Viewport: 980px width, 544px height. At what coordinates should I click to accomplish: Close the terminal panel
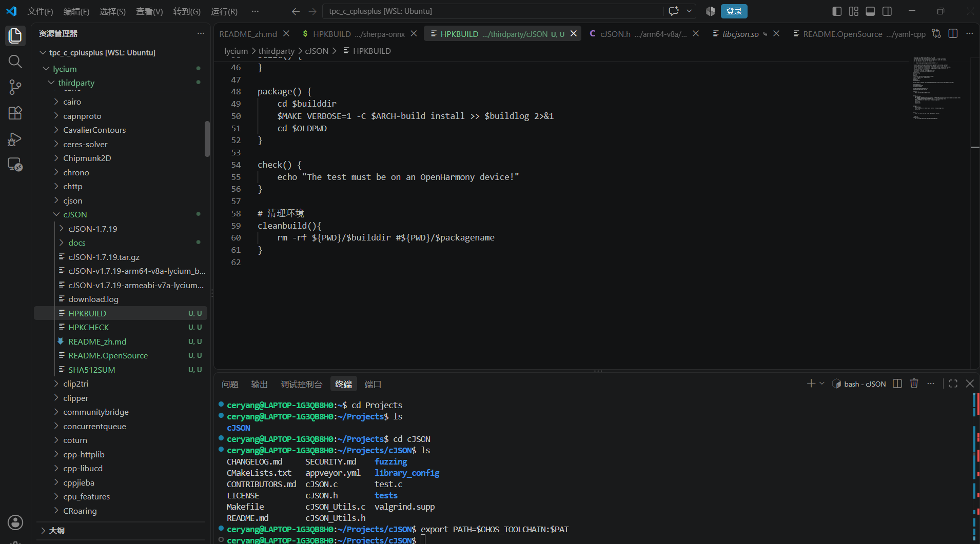(970, 384)
